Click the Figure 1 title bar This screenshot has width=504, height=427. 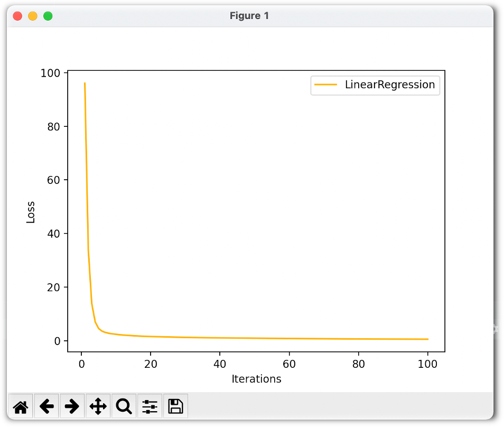click(x=249, y=15)
